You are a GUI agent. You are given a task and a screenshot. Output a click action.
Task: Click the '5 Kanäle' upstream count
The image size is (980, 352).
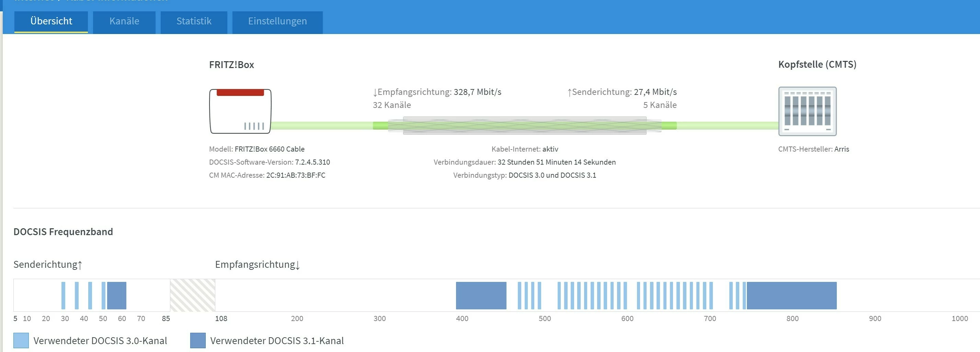660,105
